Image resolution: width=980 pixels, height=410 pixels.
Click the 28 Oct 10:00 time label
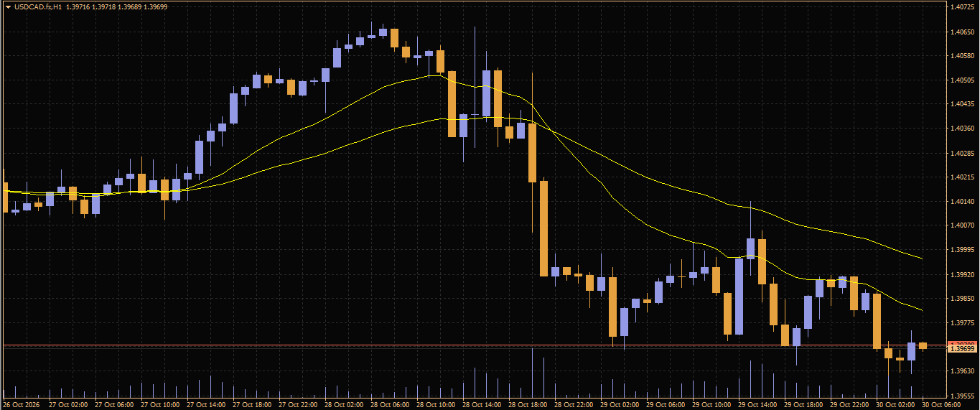[436, 405]
